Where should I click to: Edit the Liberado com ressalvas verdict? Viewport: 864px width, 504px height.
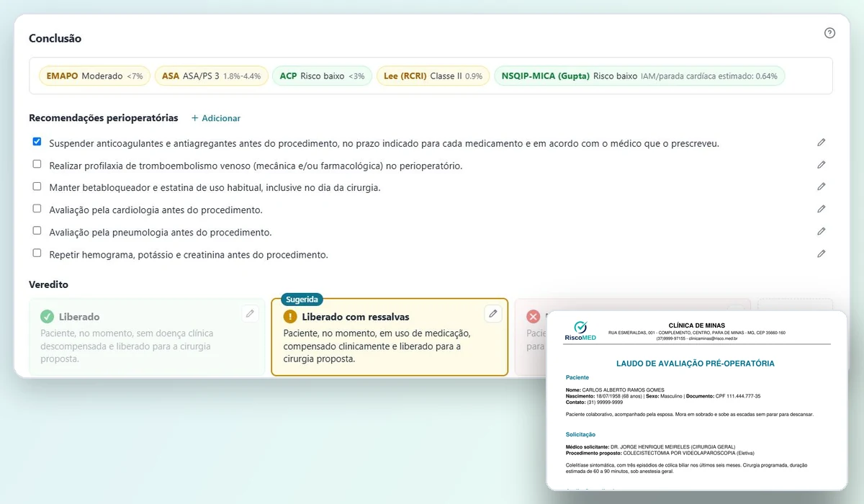[492, 313]
